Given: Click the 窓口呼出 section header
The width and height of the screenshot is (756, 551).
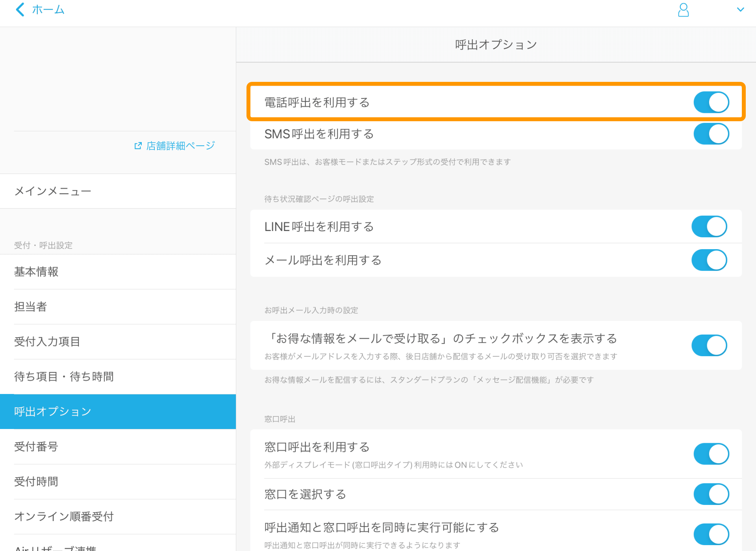Looking at the screenshot, I should tap(280, 419).
